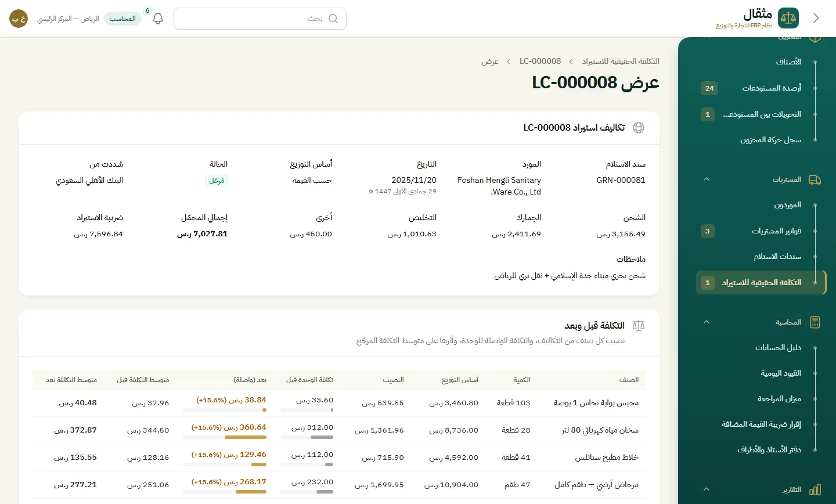Click item row خلاط مطبخ ستانلس

[339, 458]
